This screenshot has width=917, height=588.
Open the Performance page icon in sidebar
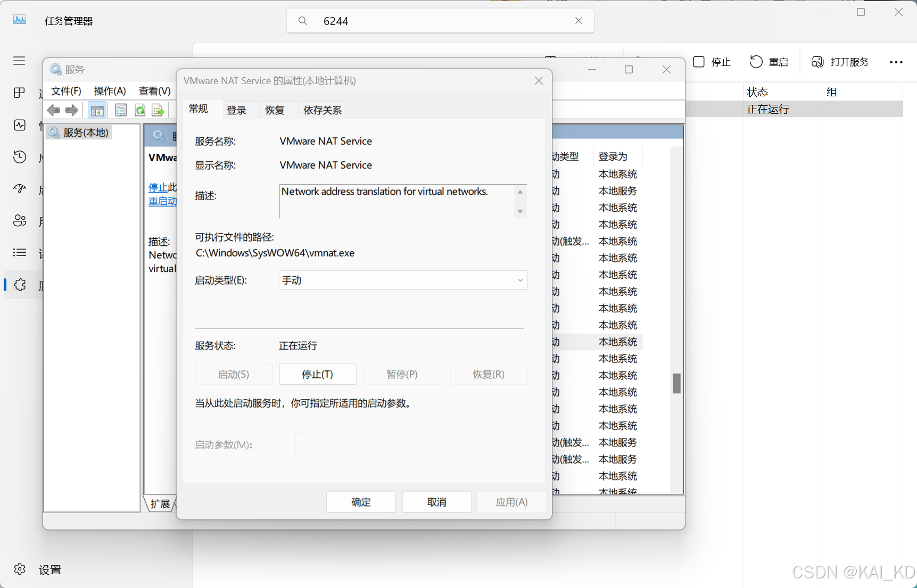coord(20,125)
